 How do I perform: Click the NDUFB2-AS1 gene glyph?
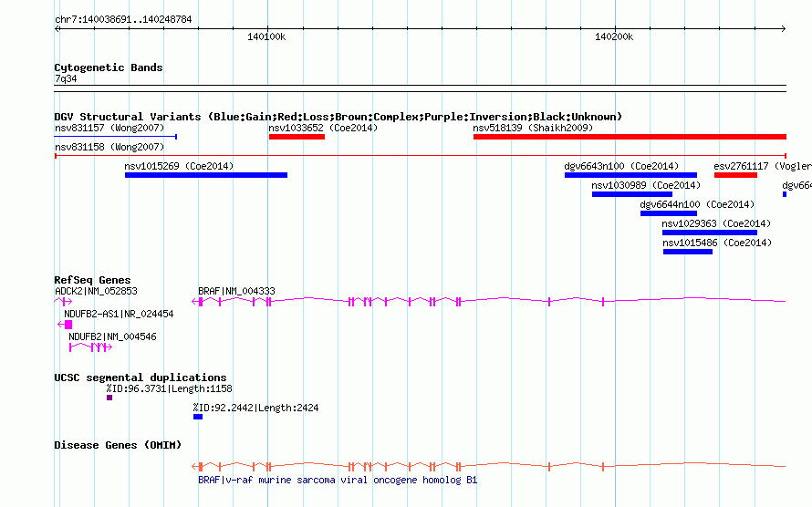(65, 325)
